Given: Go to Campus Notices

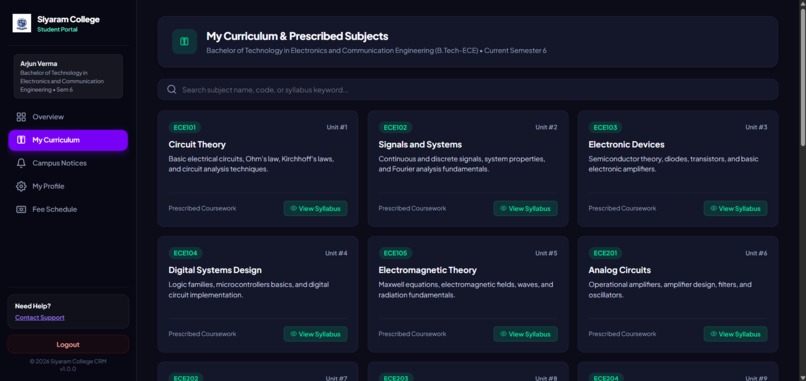Looking at the screenshot, I should pyautogui.click(x=68, y=163).
